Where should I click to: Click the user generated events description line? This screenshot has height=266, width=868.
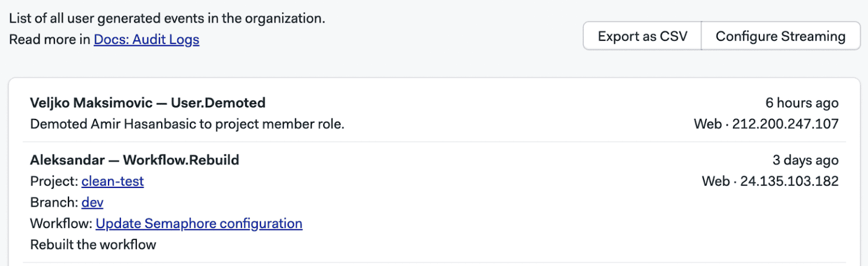click(167, 18)
